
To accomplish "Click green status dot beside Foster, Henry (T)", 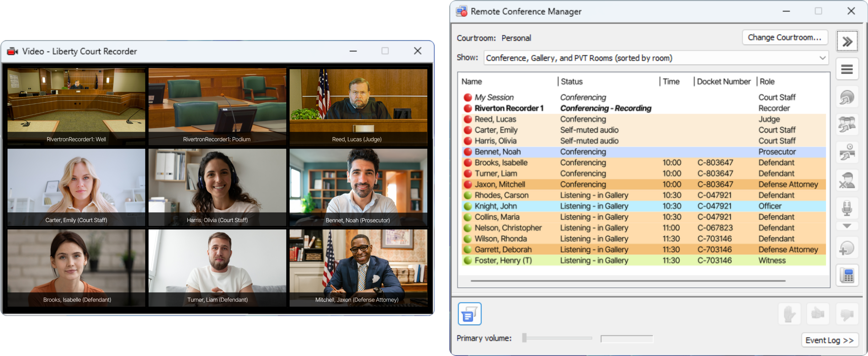I will [x=468, y=261].
